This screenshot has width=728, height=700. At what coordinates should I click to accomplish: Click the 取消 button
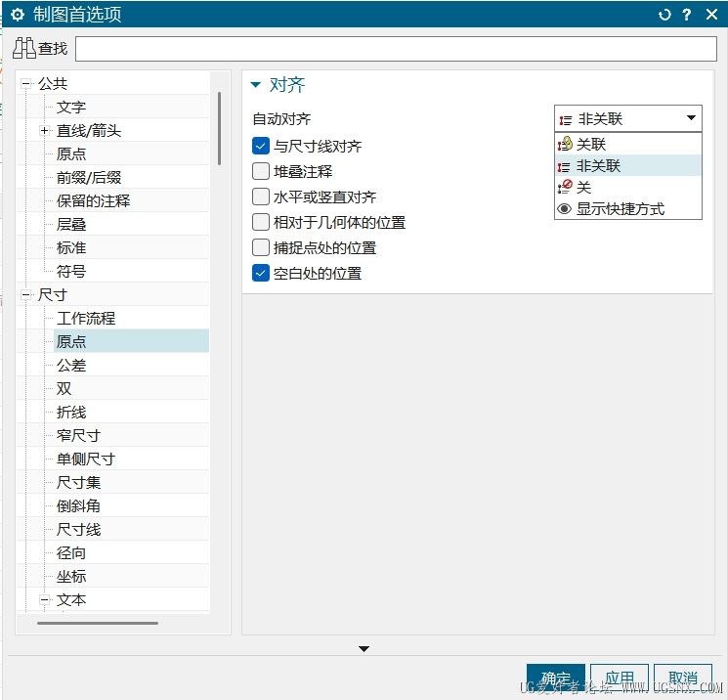(x=683, y=678)
